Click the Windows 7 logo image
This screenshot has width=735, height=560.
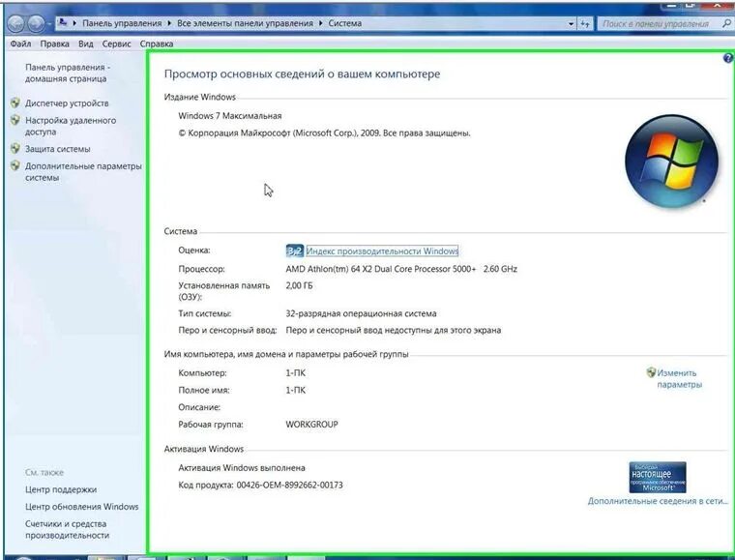pyautogui.click(x=671, y=162)
